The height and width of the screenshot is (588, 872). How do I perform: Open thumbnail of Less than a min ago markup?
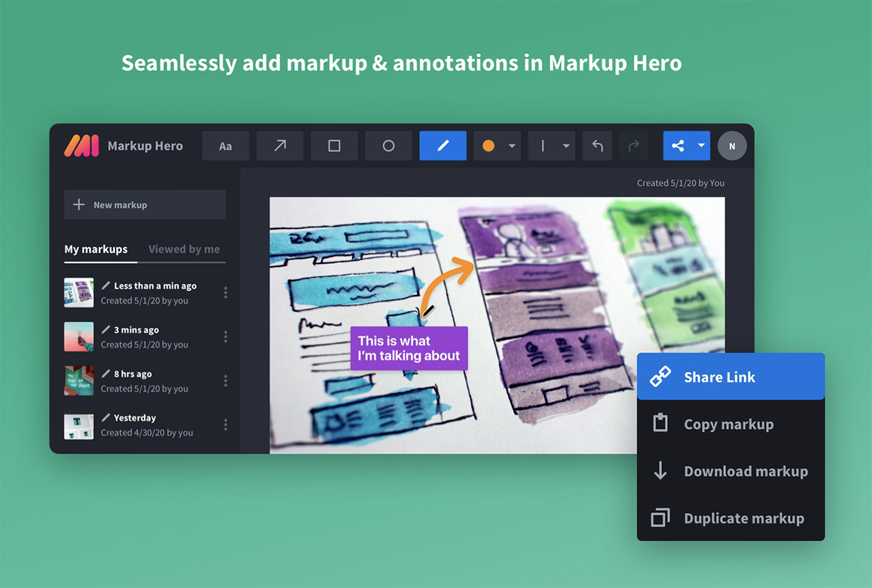tap(78, 293)
